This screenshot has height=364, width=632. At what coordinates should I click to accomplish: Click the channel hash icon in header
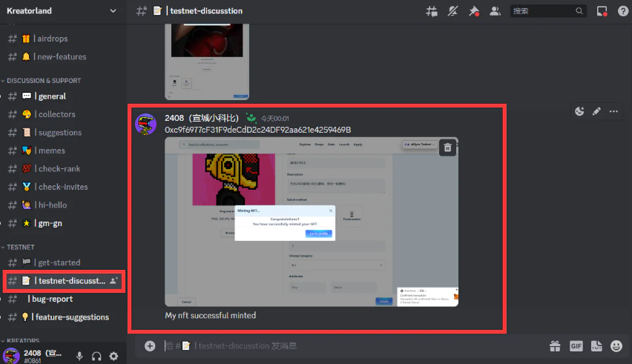point(141,11)
